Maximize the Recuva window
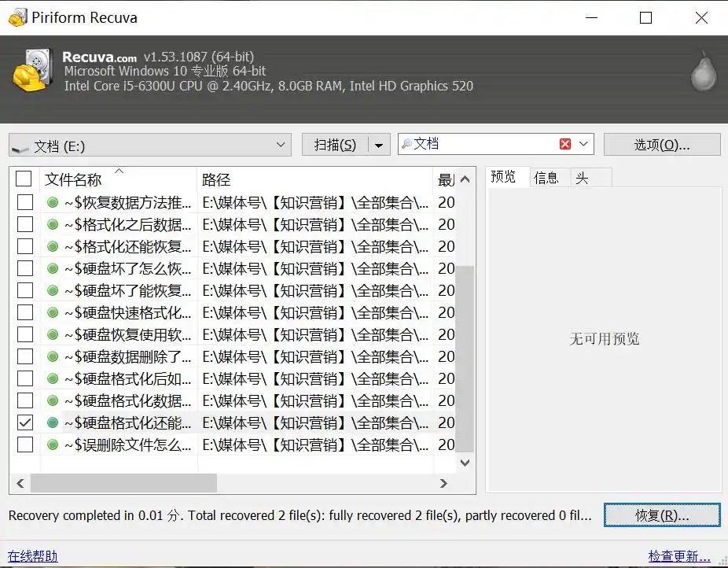This screenshot has height=568, width=728. tap(645, 17)
